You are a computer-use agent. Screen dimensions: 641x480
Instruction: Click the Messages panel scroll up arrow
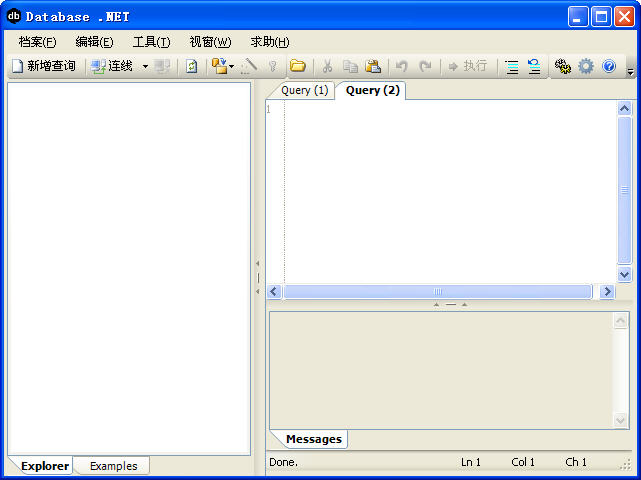(x=620, y=321)
